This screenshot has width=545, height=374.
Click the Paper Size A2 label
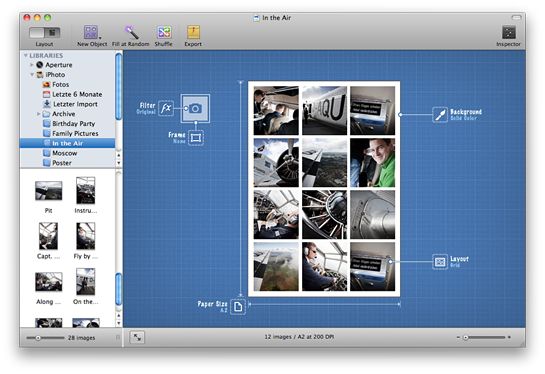click(x=212, y=307)
